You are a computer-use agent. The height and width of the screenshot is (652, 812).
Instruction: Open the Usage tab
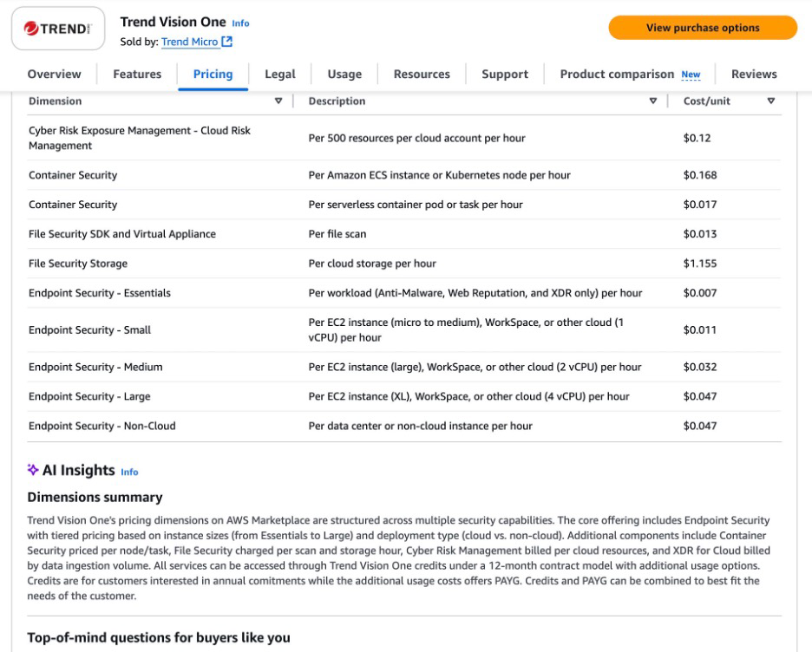[344, 75]
